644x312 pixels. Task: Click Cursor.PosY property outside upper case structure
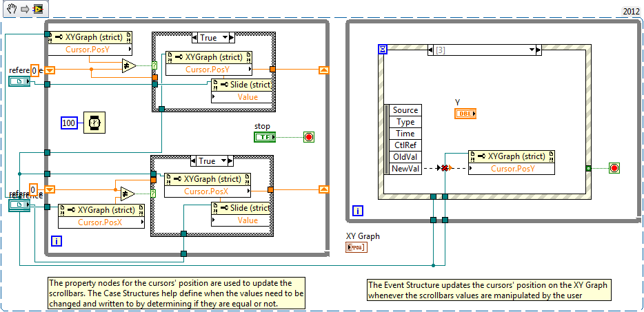[x=90, y=50]
